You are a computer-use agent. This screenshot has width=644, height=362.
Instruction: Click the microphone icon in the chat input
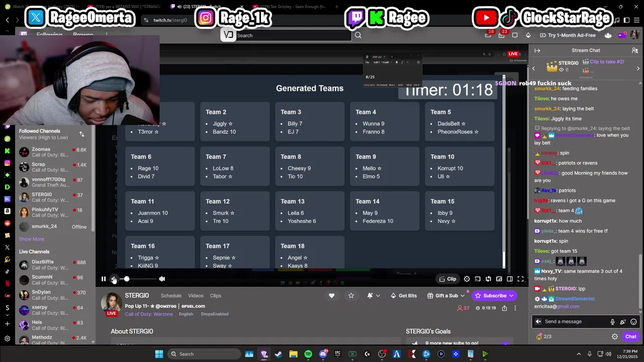[612, 322]
